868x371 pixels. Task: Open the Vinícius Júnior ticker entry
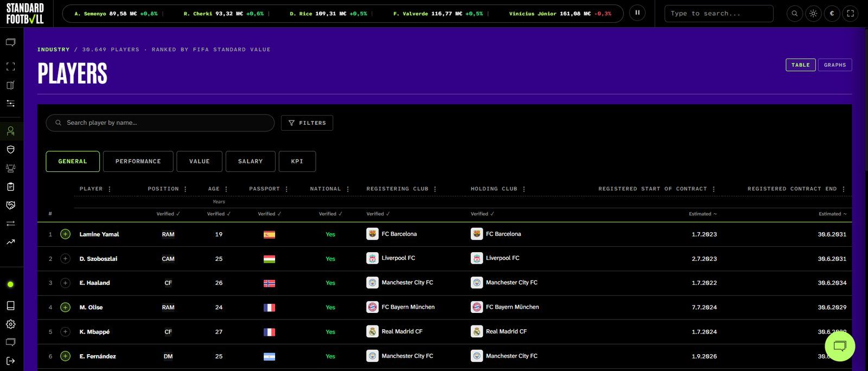[560, 14]
